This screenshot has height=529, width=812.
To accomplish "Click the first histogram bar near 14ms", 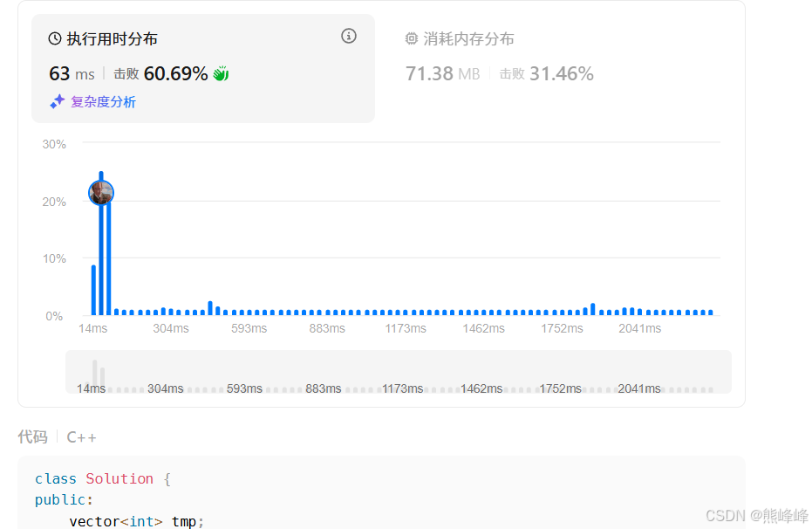I will click(93, 290).
